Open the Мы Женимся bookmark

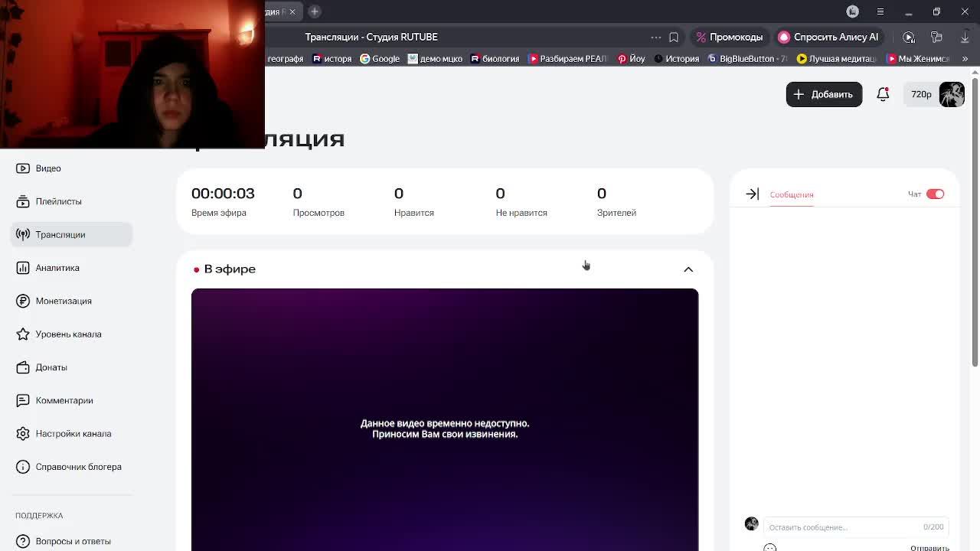[x=918, y=58]
